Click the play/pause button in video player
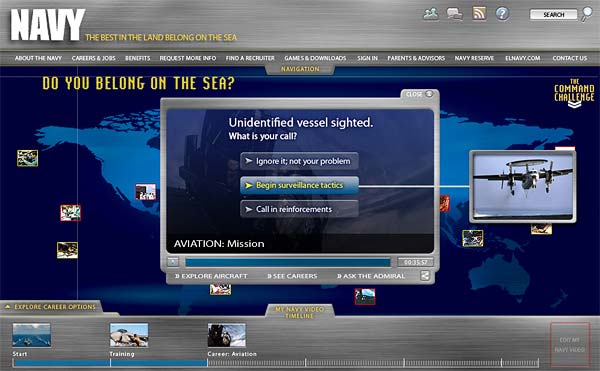This screenshot has width=600, height=371. pyautogui.click(x=173, y=262)
